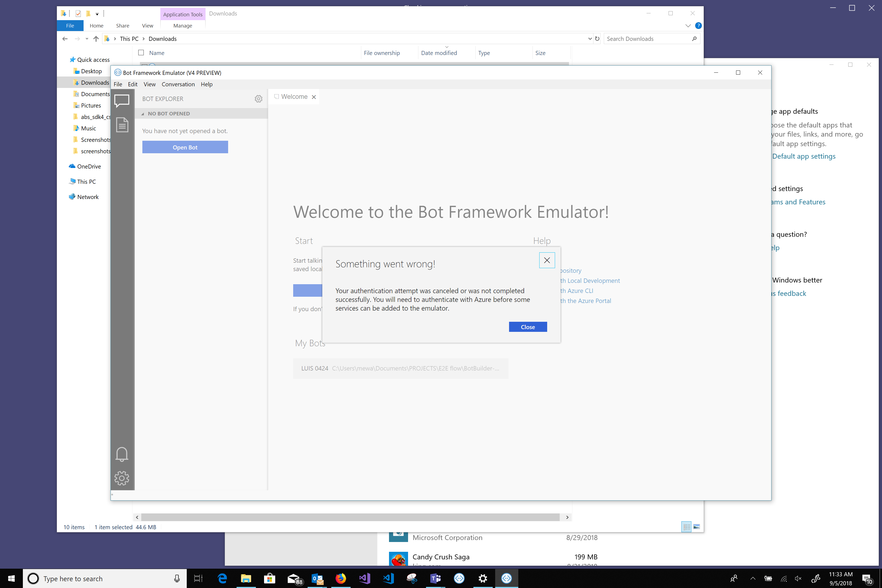Viewport: 882px width, 588px height.
Task: Switch to details view in File Explorer
Action: [687, 527]
